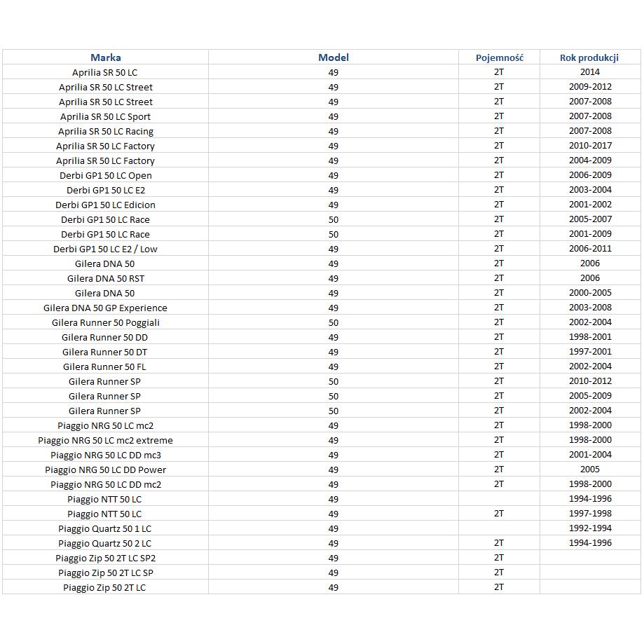Click the Piaggio Quartz 50 1 LC cell
Image resolution: width=644 pixels, height=644 pixels.
tap(105, 528)
